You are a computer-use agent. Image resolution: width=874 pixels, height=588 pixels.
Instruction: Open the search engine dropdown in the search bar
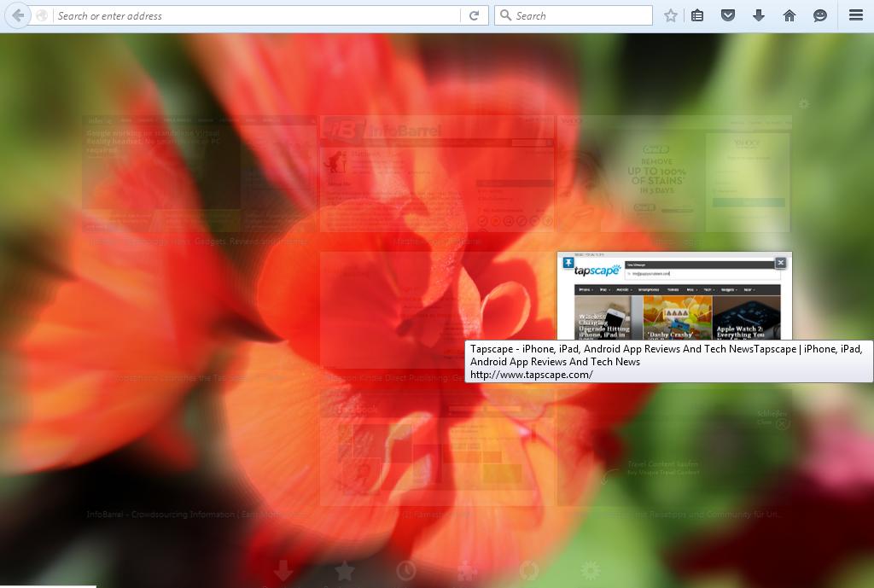(x=504, y=15)
